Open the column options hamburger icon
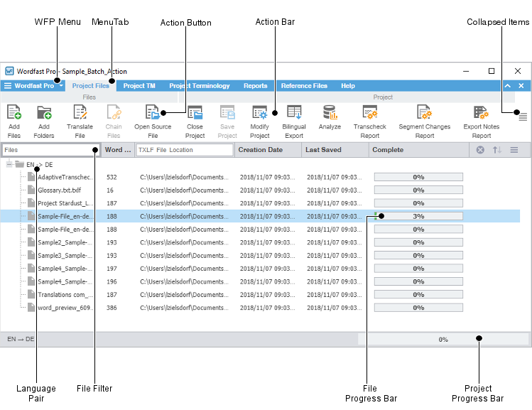The height and width of the screenshot is (410, 532). (514, 150)
